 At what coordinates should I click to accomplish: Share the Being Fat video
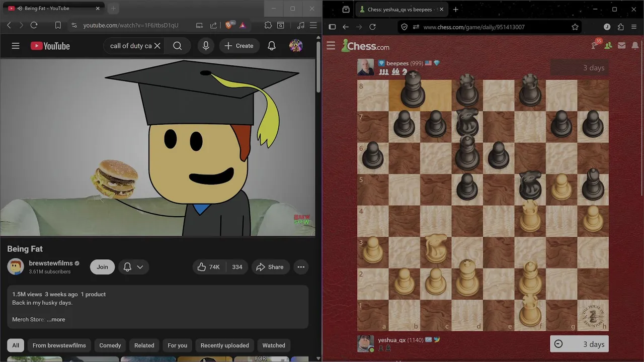(270, 267)
